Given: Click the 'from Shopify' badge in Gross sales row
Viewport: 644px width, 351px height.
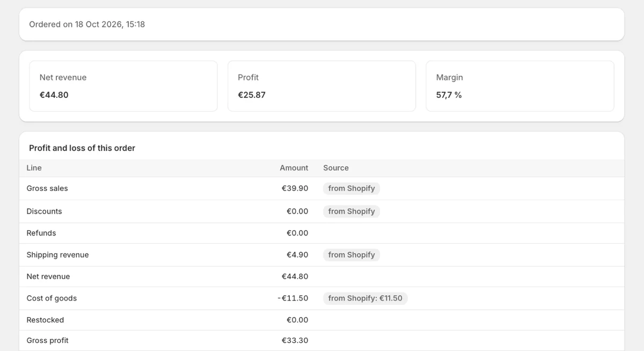Looking at the screenshot, I should coord(352,188).
